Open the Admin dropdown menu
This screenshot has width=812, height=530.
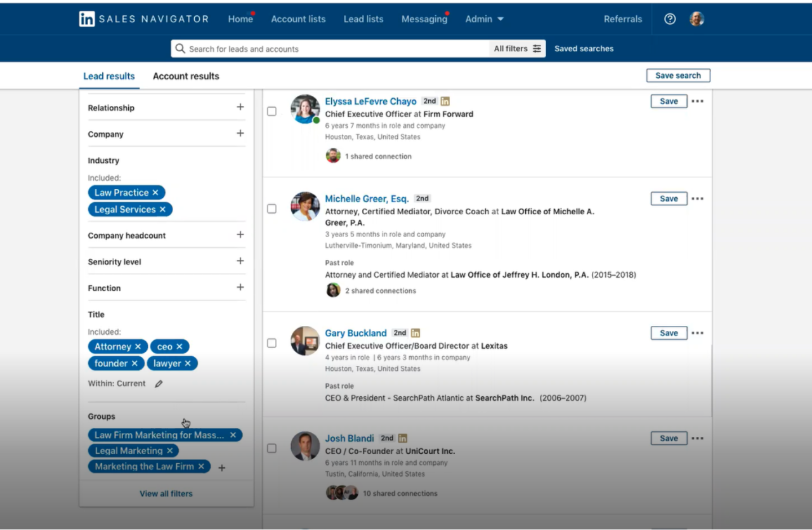484,19
